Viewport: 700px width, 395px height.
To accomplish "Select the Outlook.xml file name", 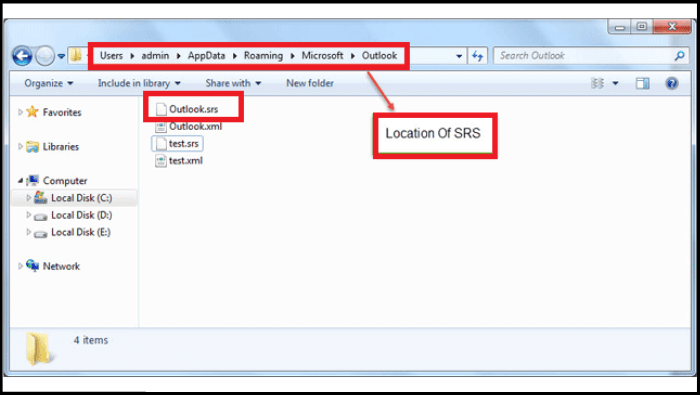I will (x=195, y=126).
